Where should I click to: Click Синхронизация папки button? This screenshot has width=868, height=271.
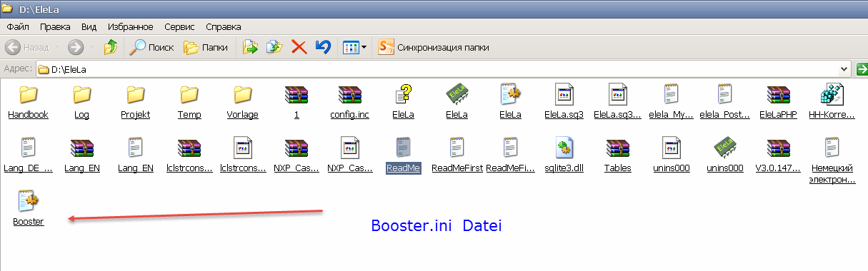tap(434, 47)
